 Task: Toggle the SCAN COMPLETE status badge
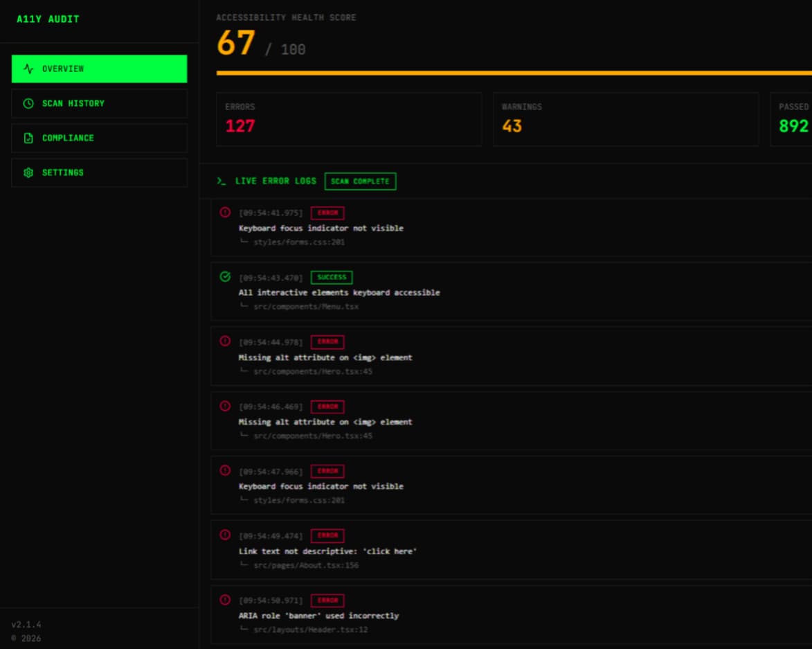tap(360, 181)
